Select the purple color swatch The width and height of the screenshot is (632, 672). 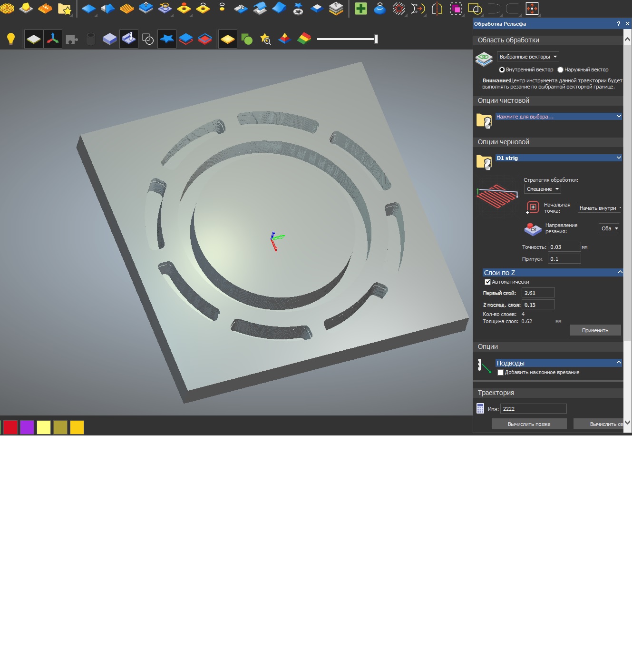tap(27, 427)
